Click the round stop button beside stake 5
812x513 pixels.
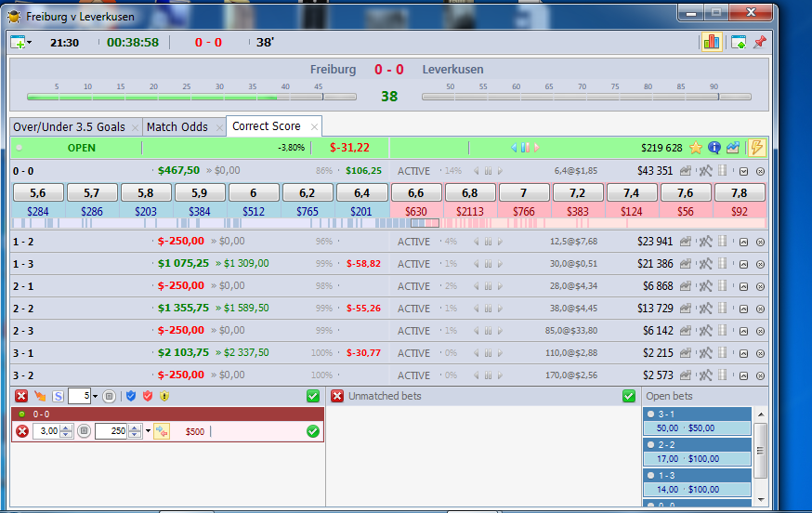109,397
